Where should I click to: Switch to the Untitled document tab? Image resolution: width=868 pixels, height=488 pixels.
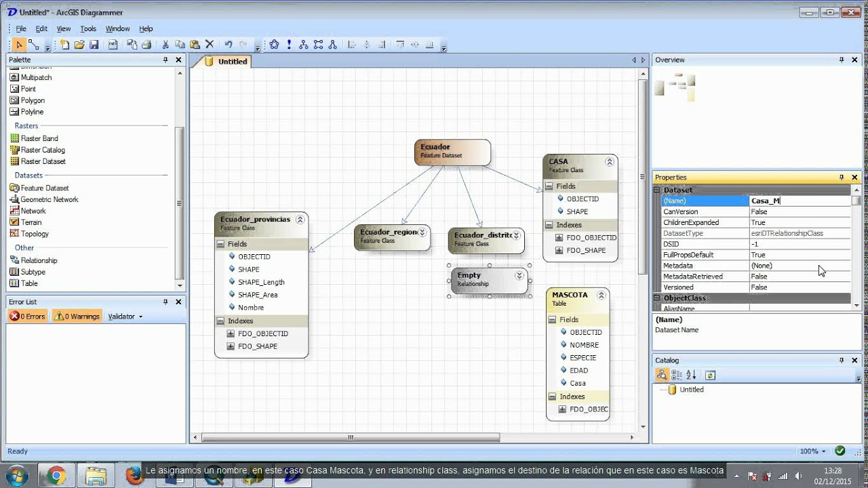[227, 61]
